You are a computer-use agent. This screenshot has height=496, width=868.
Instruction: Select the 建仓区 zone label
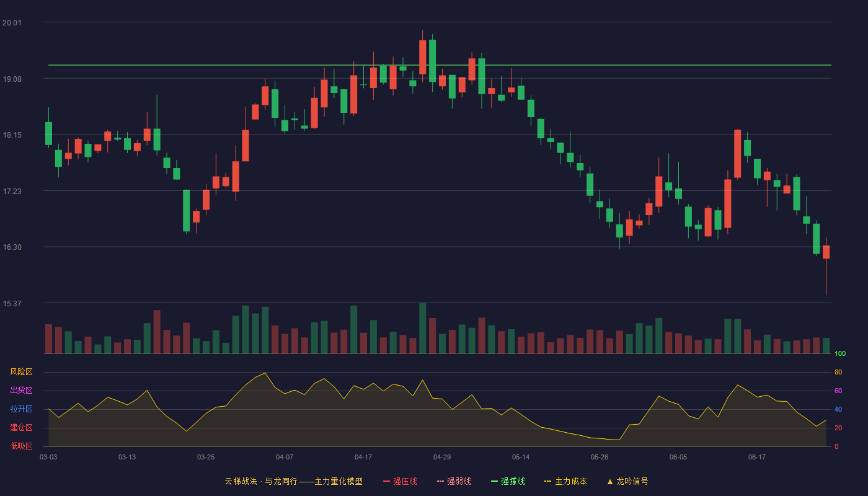pyautogui.click(x=21, y=428)
